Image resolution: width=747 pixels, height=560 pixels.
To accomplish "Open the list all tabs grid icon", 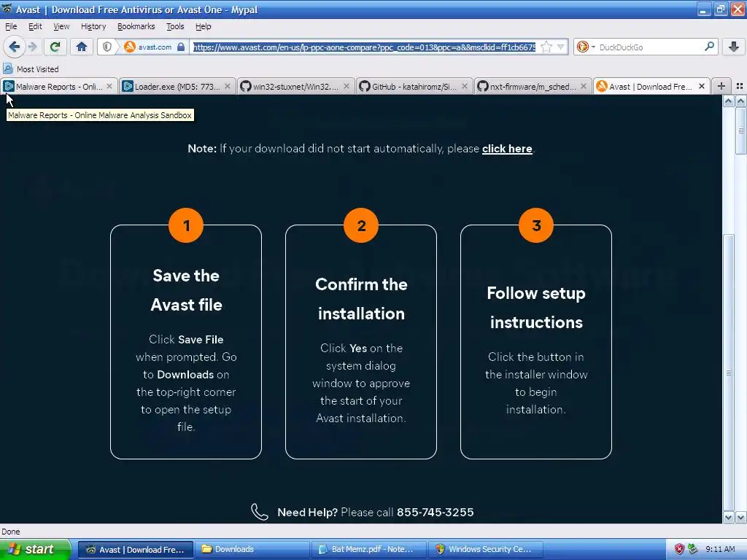I will point(740,86).
